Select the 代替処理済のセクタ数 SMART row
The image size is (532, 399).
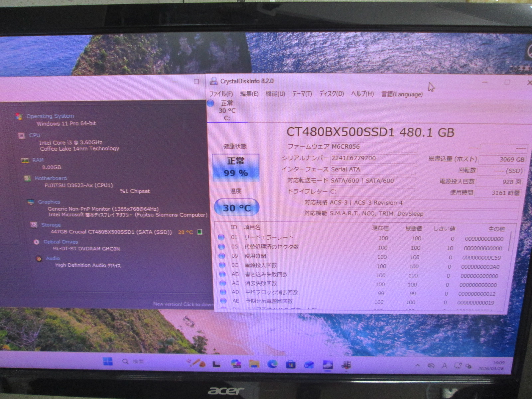point(271,247)
